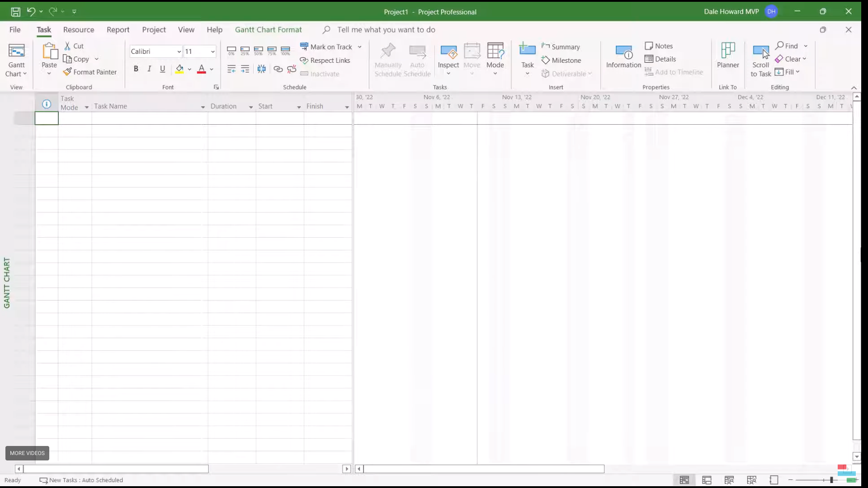Click the Split Task icon
This screenshot has width=868, height=488.
pos(261,69)
